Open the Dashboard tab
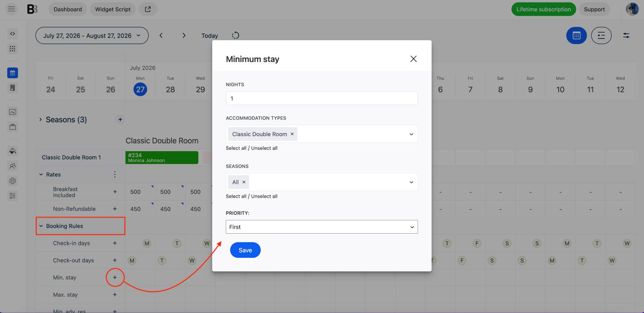The height and width of the screenshot is (313, 644). click(68, 9)
